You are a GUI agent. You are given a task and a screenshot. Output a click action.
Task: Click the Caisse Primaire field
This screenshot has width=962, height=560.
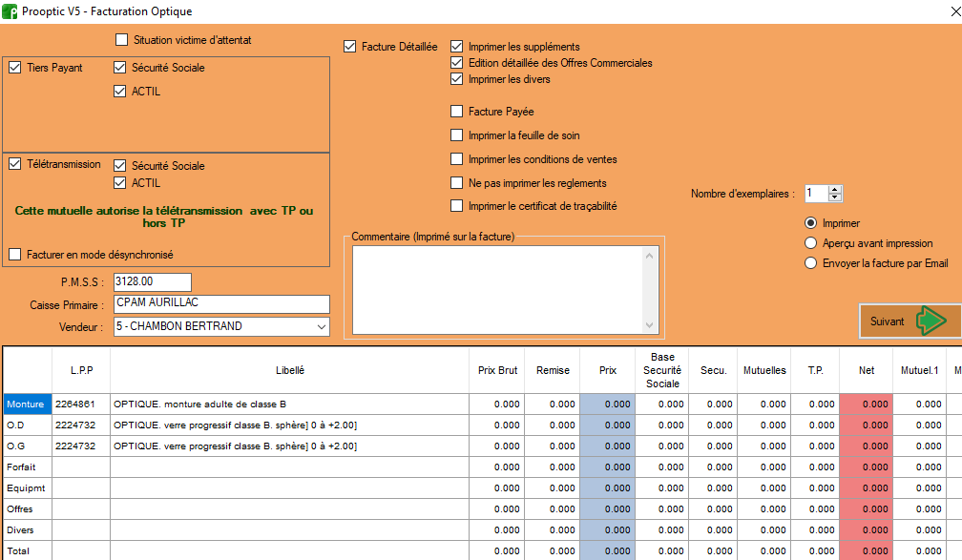[221, 303]
